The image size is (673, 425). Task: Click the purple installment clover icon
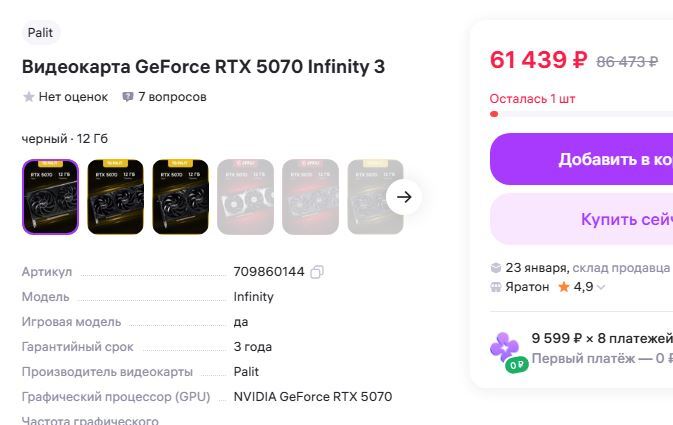[x=503, y=347]
